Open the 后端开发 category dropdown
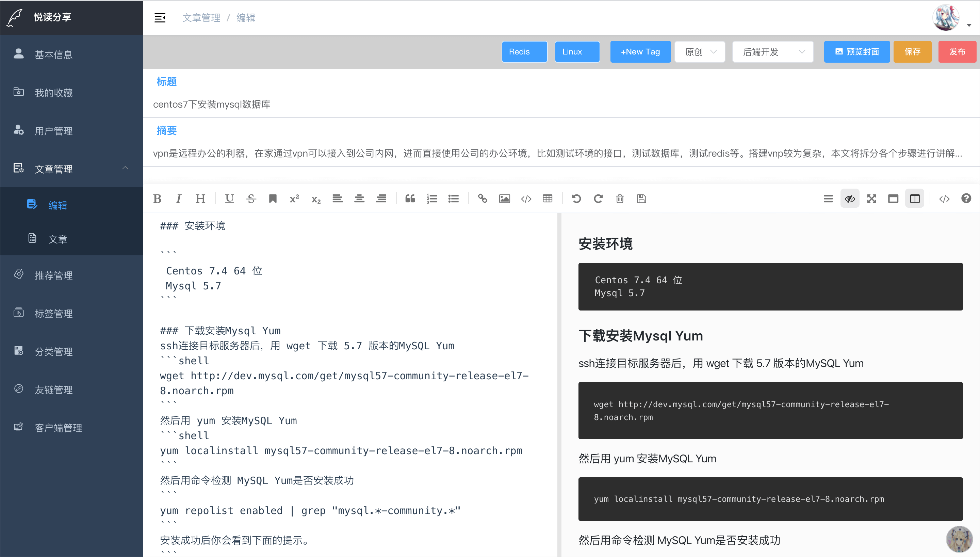980x557 pixels. (x=773, y=52)
